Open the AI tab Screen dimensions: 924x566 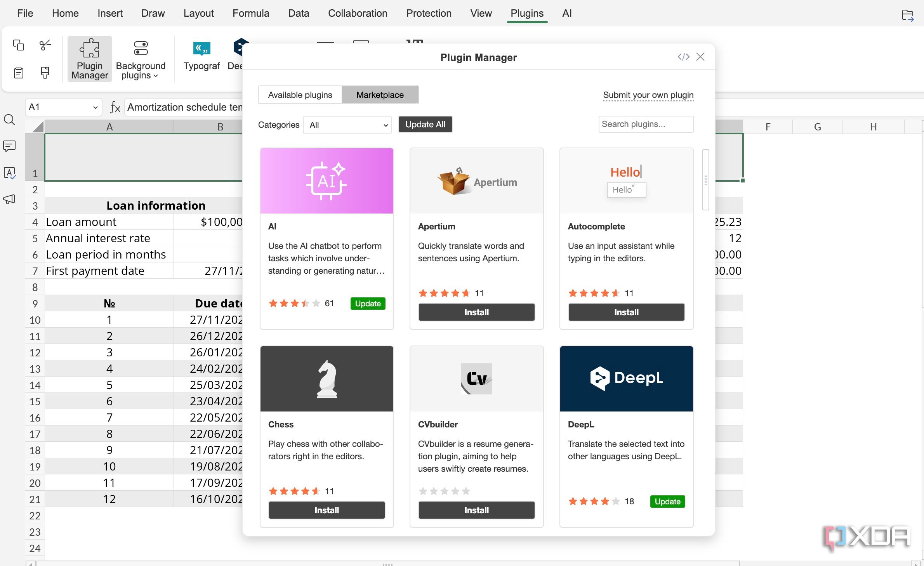[x=567, y=13]
